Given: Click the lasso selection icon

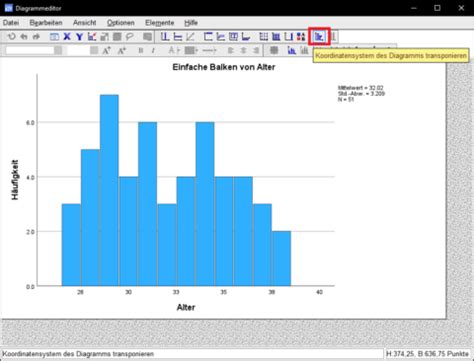Looking at the screenshot, I should pos(130,37).
